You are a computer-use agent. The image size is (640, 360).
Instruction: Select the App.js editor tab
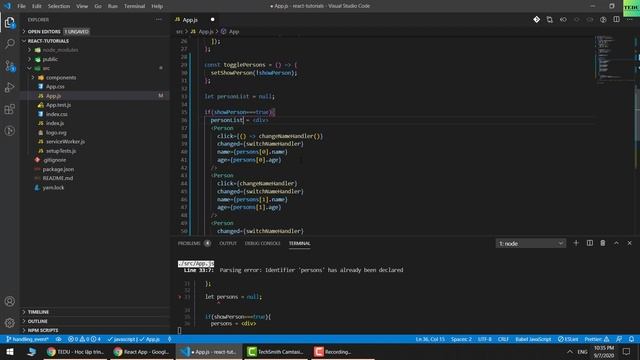point(195,20)
